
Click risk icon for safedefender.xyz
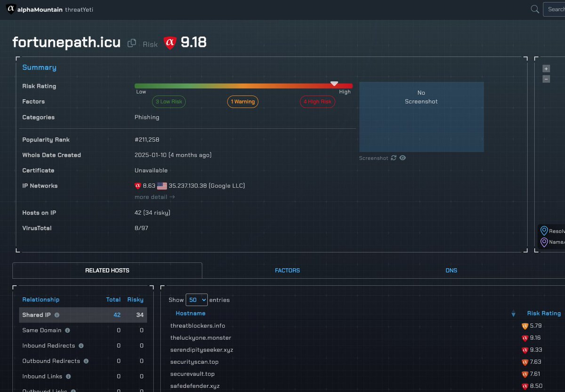coord(525,386)
